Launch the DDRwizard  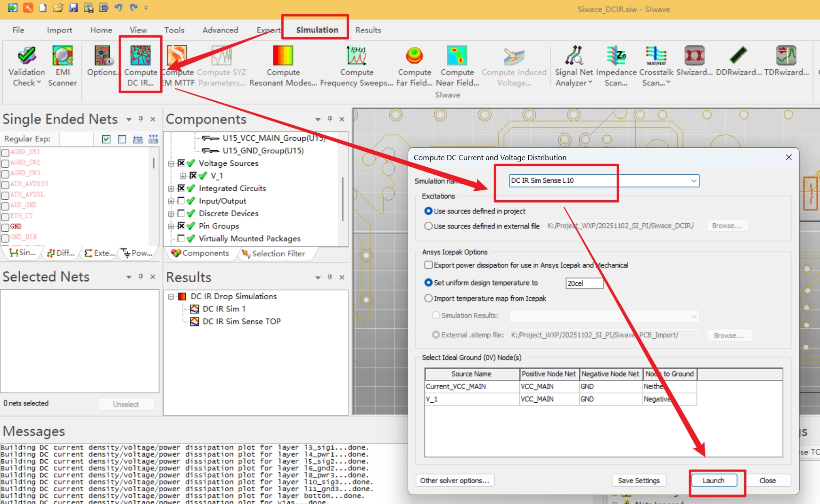point(738,61)
